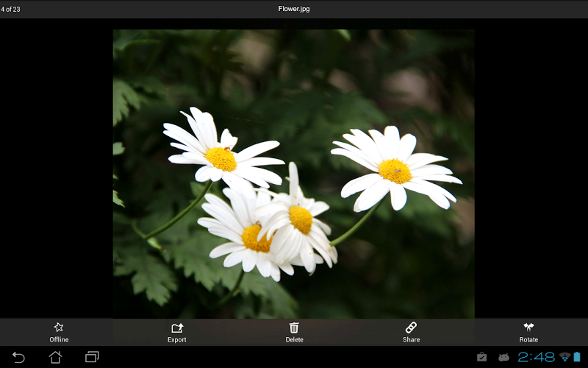The width and height of the screenshot is (588, 368).
Task: Tap the battery status icon
Action: click(577, 357)
